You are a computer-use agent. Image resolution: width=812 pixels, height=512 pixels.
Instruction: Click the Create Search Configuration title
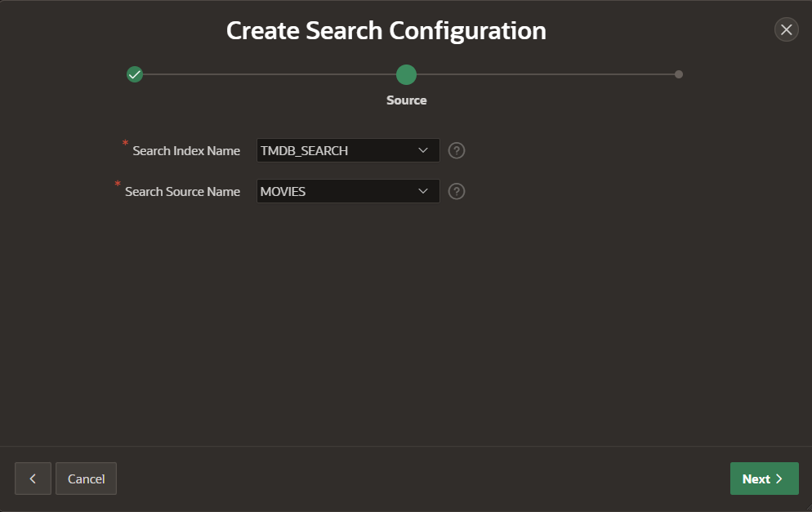pyautogui.click(x=386, y=30)
